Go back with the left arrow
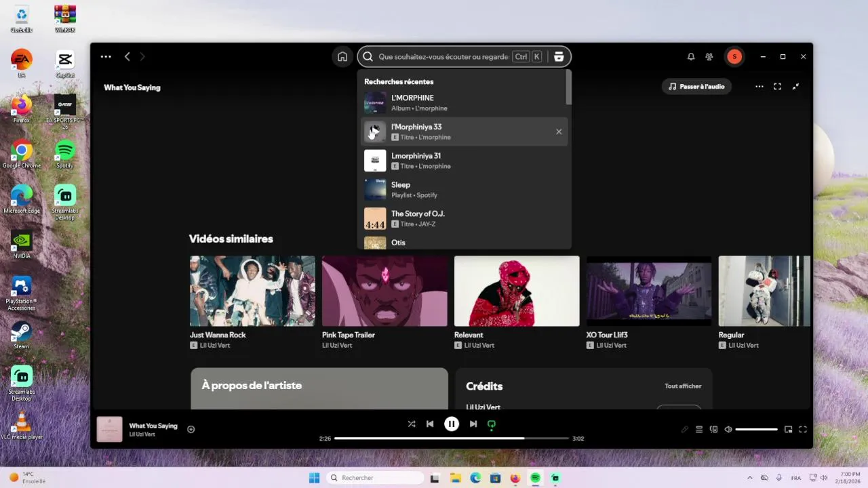Viewport: 868px width, 488px height. pos(127,57)
